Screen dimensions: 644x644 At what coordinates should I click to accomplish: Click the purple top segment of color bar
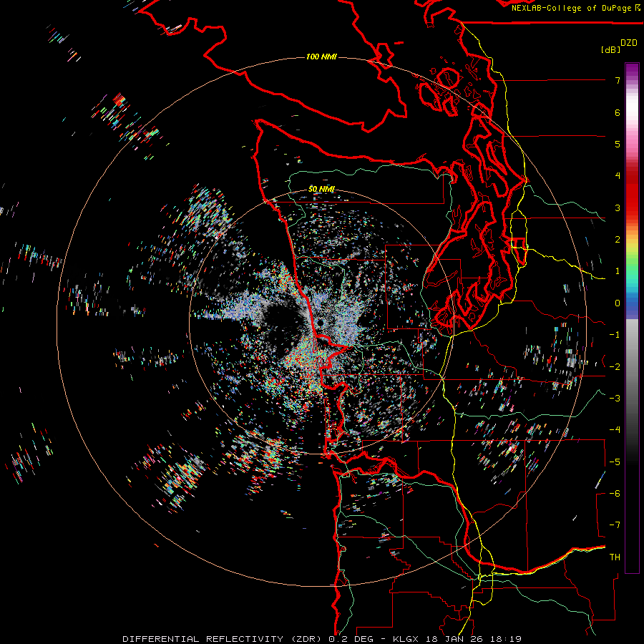click(632, 70)
